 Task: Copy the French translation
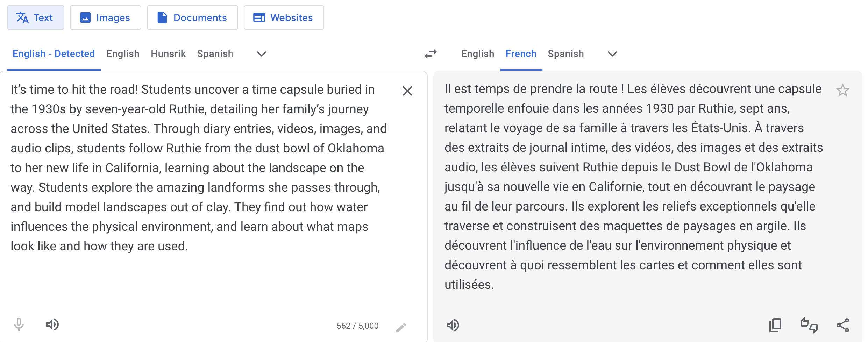pos(775,325)
